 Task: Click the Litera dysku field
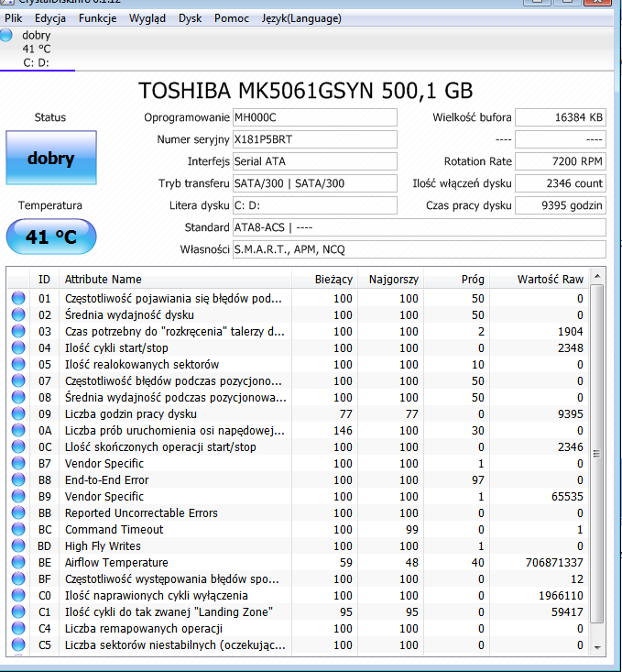click(315, 205)
